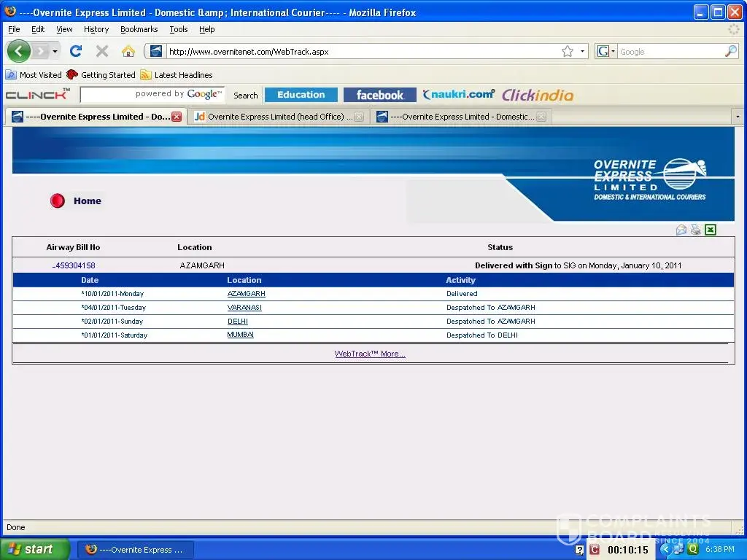747x560 pixels.
Task: Open the WebTrack More link
Action: click(370, 354)
